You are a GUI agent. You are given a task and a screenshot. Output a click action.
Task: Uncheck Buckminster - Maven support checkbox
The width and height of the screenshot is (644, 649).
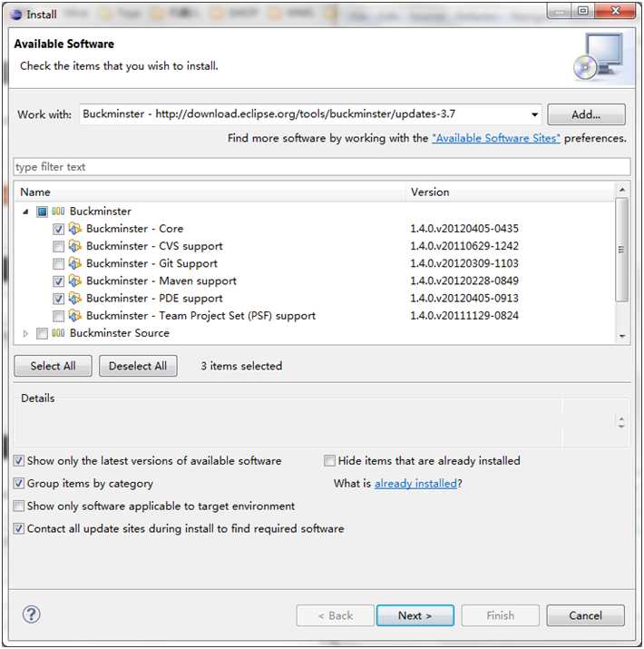point(59,281)
